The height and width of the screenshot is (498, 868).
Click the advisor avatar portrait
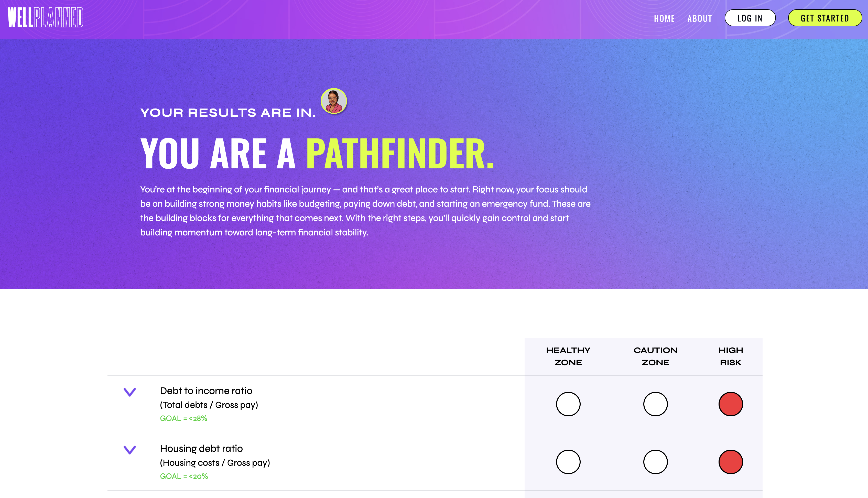(334, 101)
